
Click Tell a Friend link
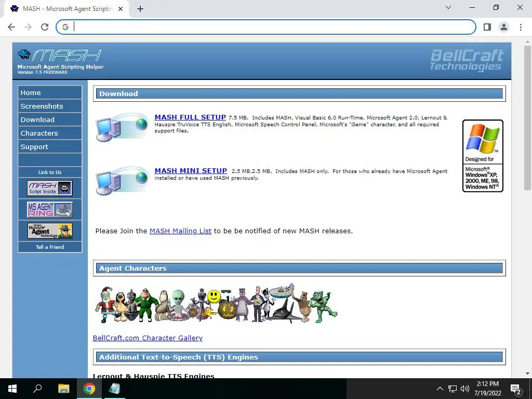point(50,247)
